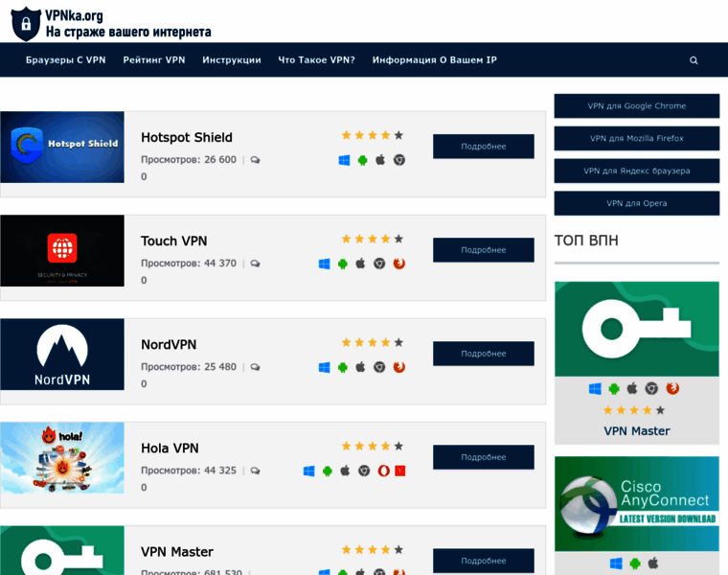The image size is (728, 575).
Task: Click the Touch VPN title link
Action: 173,241
